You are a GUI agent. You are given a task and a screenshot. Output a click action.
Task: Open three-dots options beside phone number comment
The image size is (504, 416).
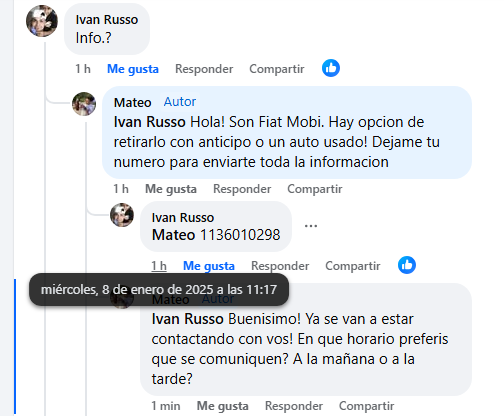(311, 226)
